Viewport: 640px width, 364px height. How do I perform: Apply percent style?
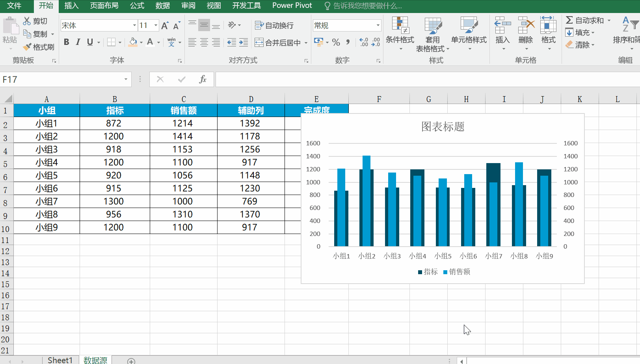(336, 42)
